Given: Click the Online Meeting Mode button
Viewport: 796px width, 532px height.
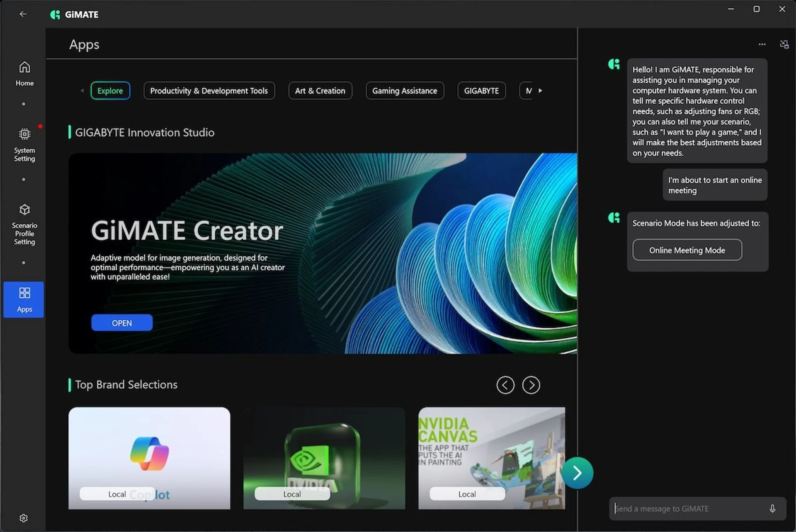Looking at the screenshot, I should click(687, 250).
